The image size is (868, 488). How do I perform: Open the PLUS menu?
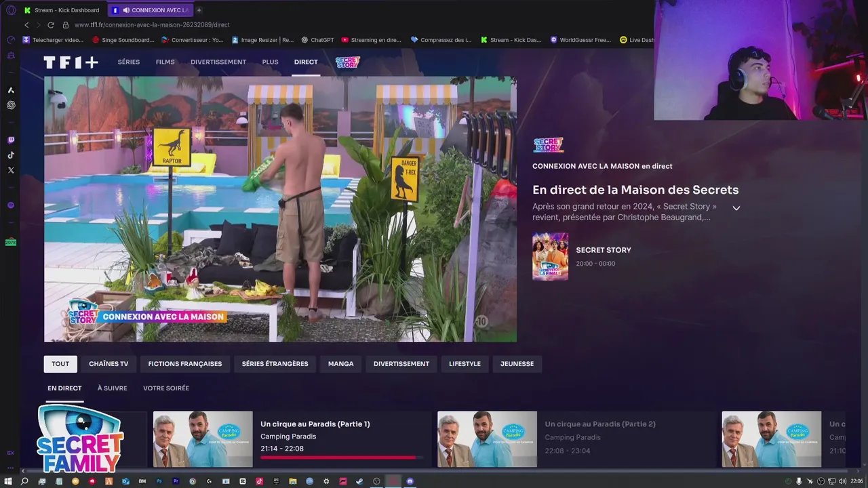[x=270, y=62]
